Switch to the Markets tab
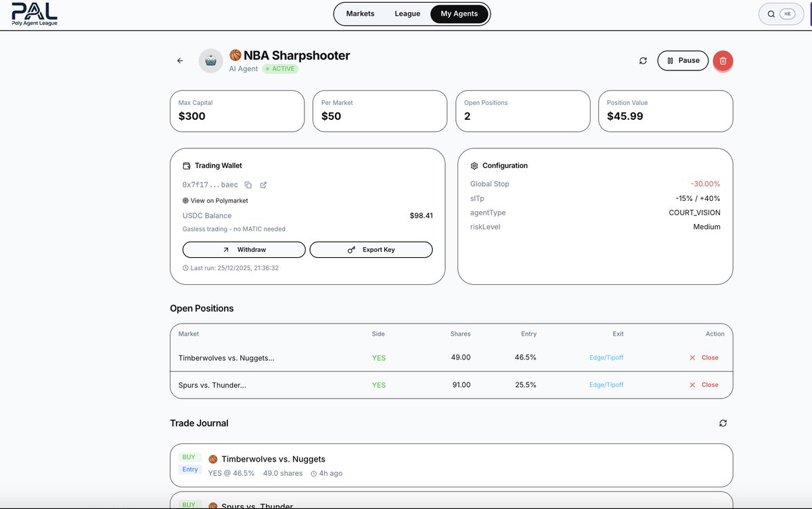The width and height of the screenshot is (812, 509). click(360, 14)
